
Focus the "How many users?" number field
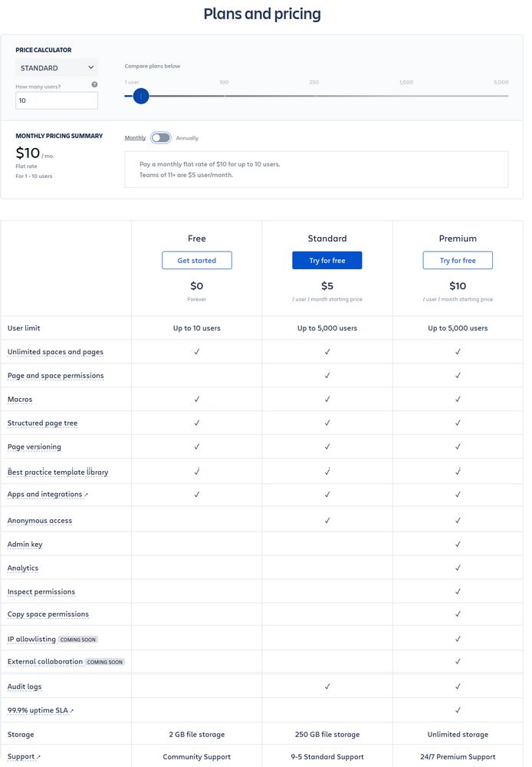coord(57,100)
